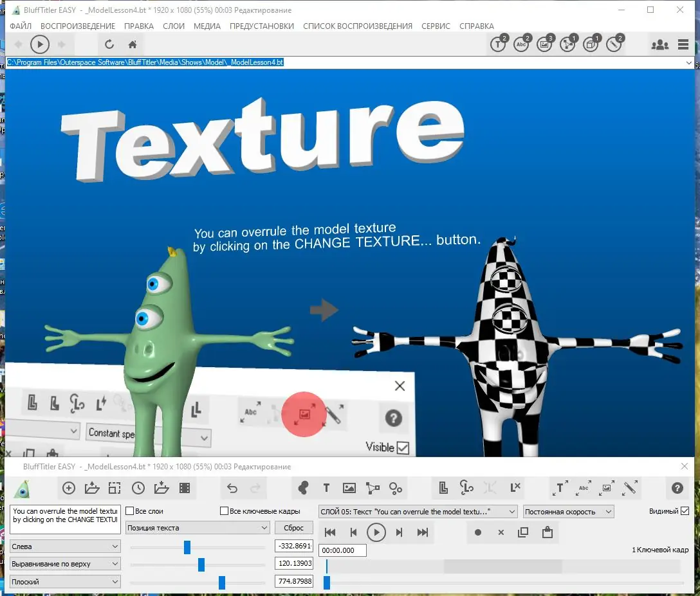Image resolution: width=700 pixels, height=596 pixels.
Task: Click the refresh arrow icon in the top toolbar
Action: pyautogui.click(x=109, y=44)
